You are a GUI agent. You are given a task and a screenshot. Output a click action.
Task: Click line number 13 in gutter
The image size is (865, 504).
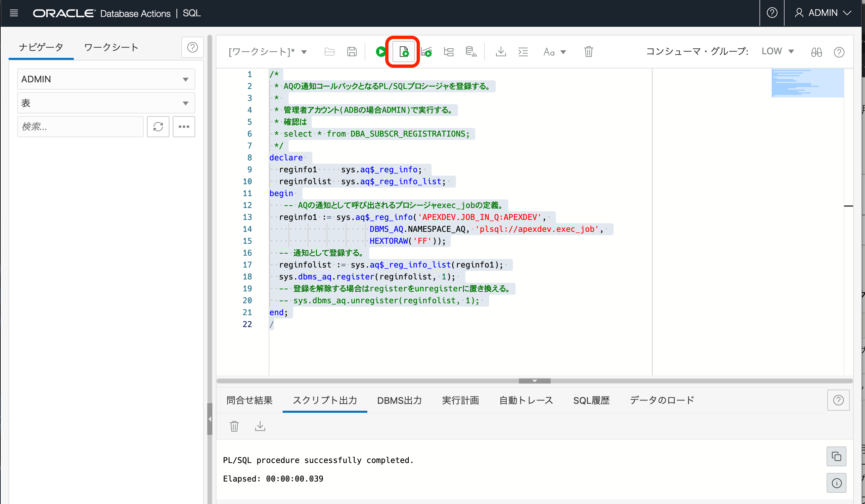[x=247, y=217]
